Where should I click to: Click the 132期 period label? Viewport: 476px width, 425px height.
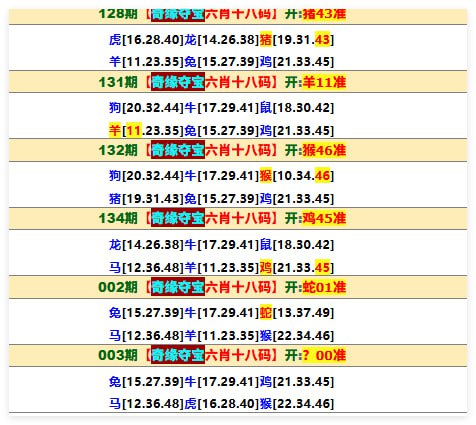coord(118,150)
